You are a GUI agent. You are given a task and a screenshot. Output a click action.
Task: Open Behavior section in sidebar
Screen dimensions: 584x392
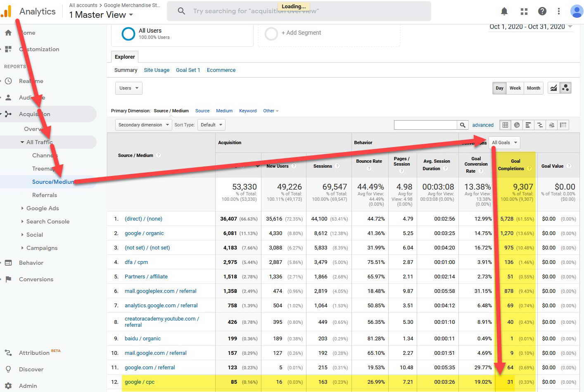[31, 263]
